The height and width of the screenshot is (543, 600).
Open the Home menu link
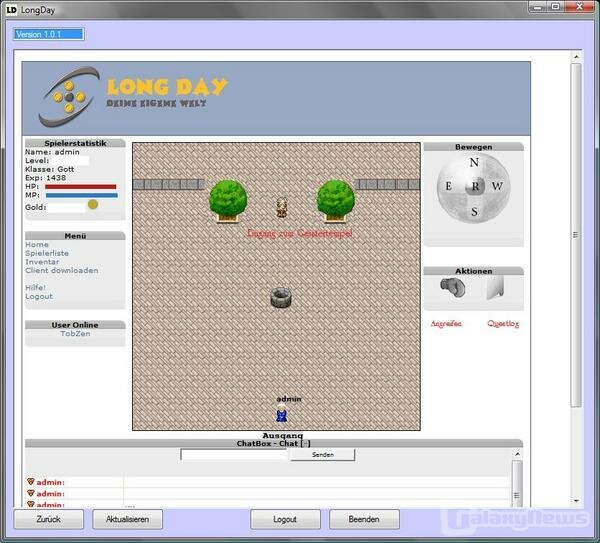point(37,245)
